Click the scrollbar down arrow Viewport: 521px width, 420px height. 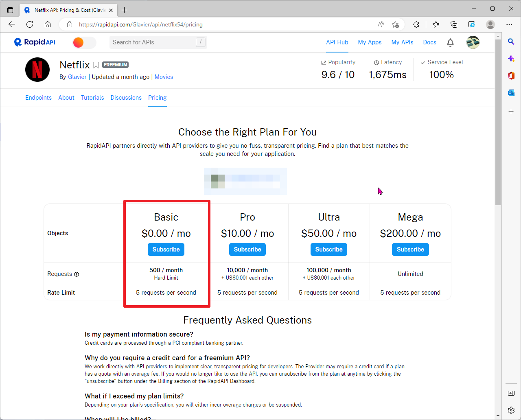pyautogui.click(x=498, y=416)
